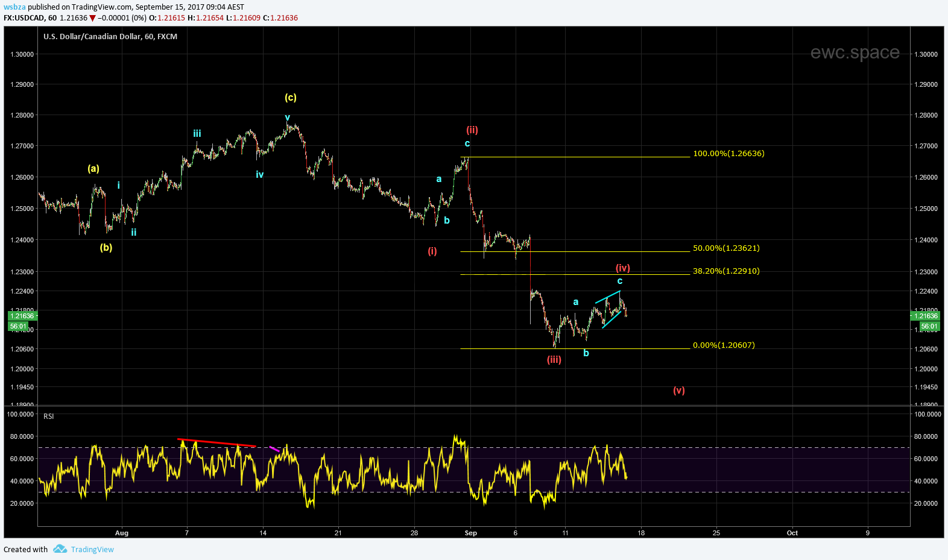Click the red (iv) wave label

622,268
